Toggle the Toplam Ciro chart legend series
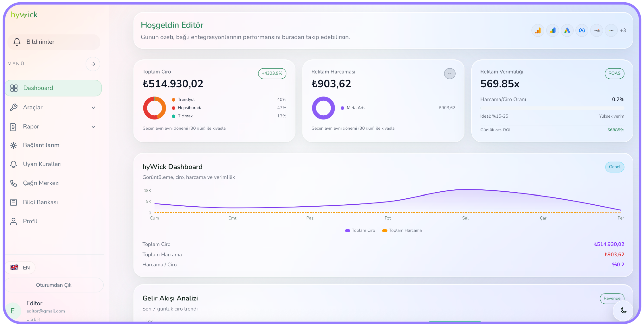Screen dimensions: 644x326 click(360, 230)
